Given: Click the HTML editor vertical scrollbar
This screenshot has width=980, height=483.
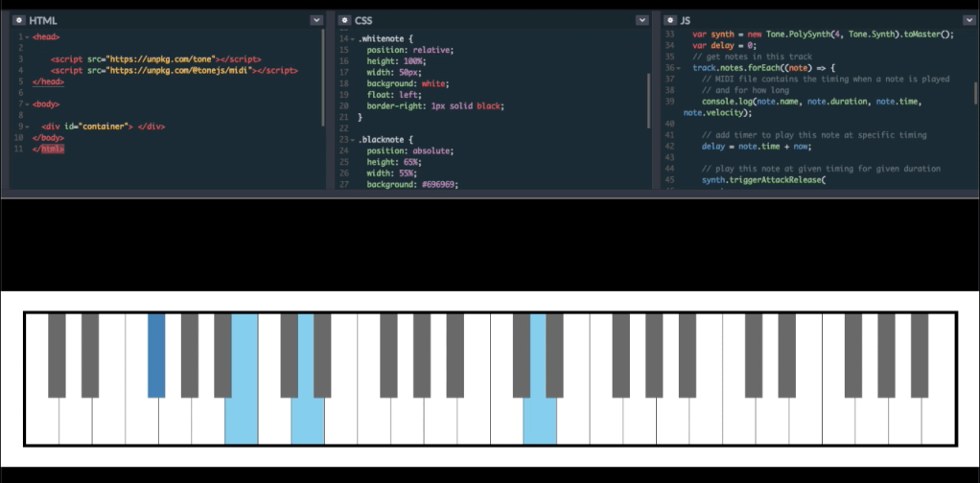Looking at the screenshot, I should tap(322, 77).
